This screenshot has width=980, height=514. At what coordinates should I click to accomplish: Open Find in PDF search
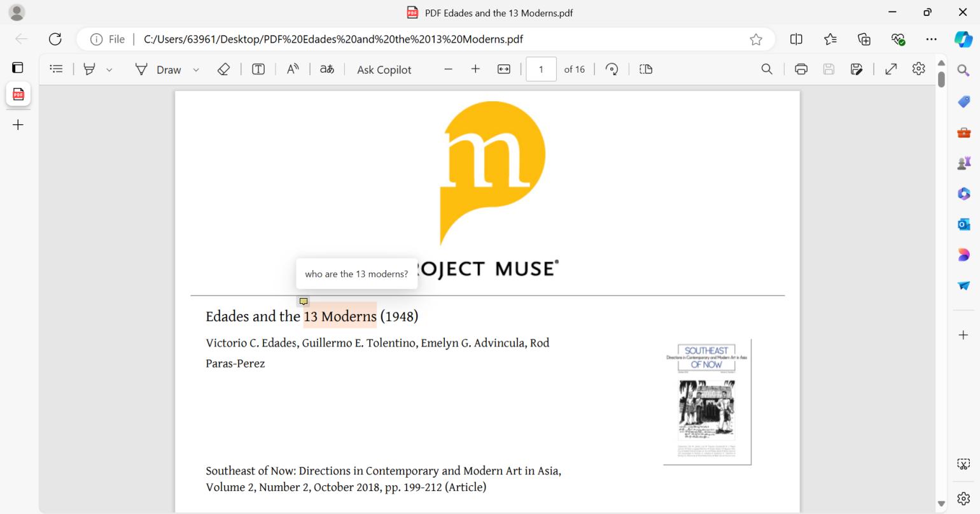pyautogui.click(x=767, y=69)
